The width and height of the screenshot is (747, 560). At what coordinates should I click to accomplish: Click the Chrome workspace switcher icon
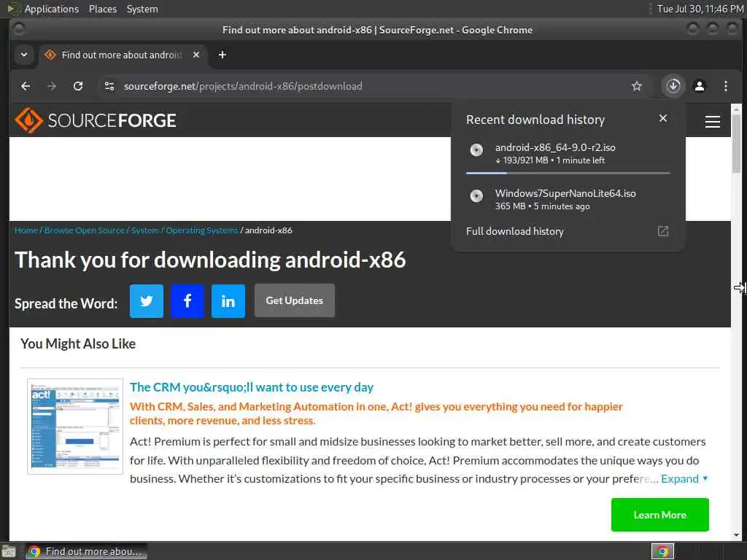pos(662,551)
